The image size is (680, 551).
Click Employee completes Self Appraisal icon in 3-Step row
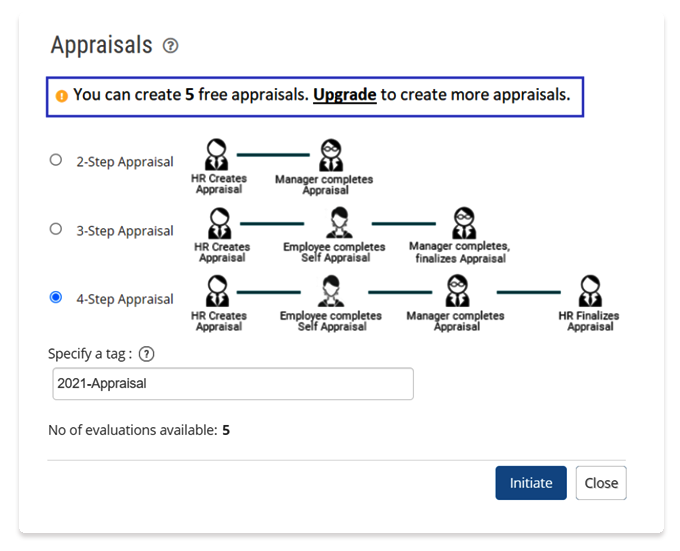click(x=339, y=222)
